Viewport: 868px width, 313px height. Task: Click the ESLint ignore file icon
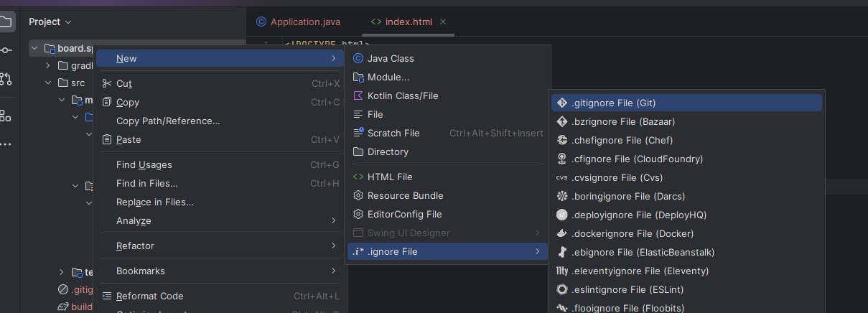[x=562, y=289]
